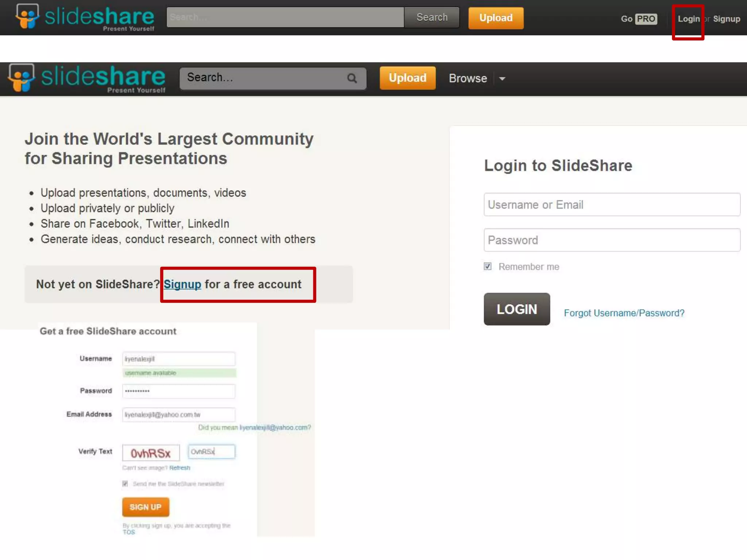The height and width of the screenshot is (560, 747).
Task: Toggle the Remember me checkbox
Action: pyautogui.click(x=488, y=267)
